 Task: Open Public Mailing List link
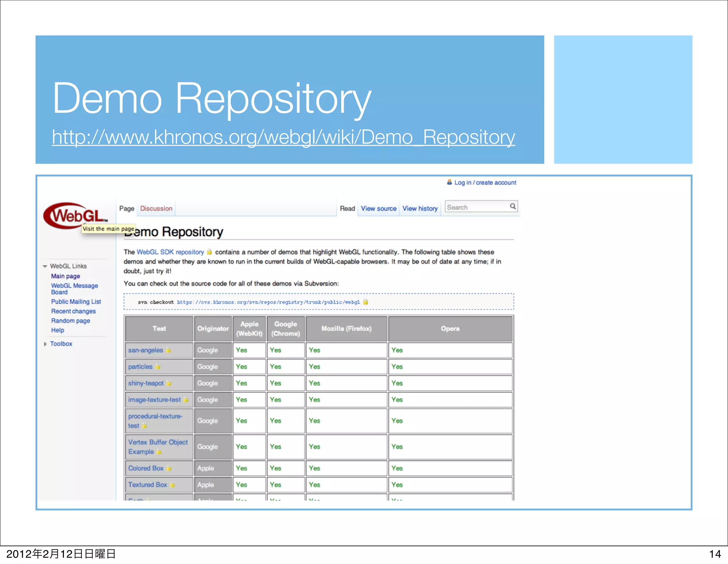pyautogui.click(x=76, y=302)
